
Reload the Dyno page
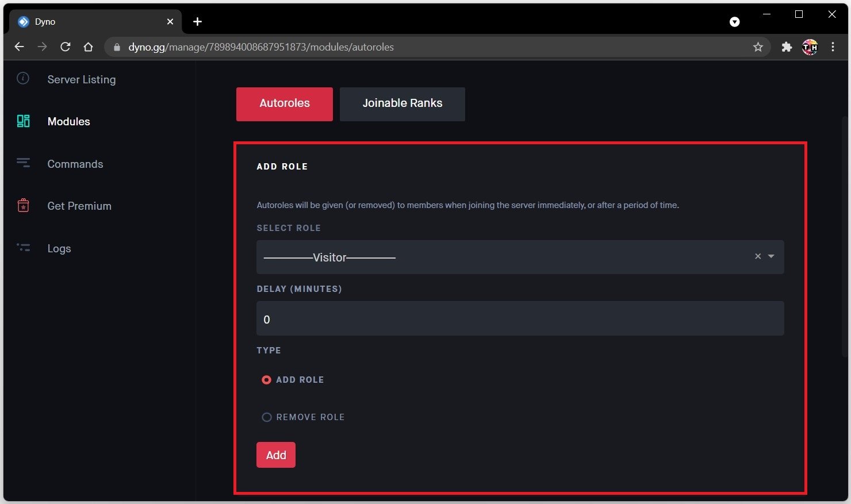point(66,47)
